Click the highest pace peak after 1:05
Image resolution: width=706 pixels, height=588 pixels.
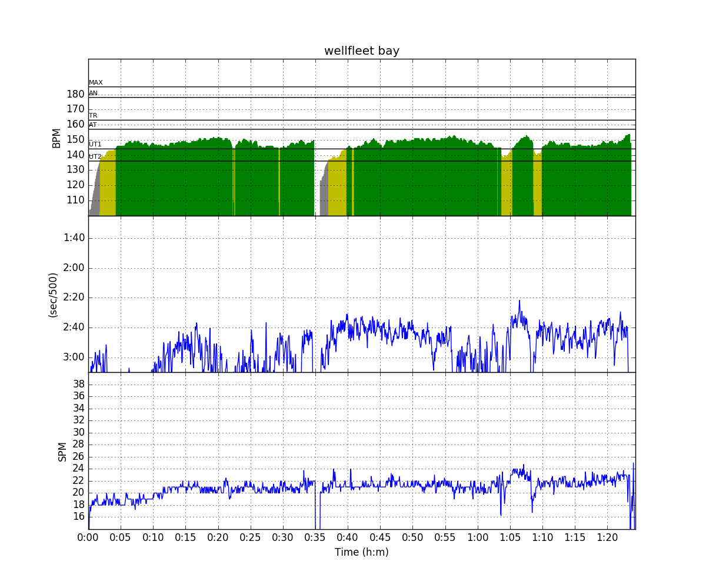(x=519, y=301)
